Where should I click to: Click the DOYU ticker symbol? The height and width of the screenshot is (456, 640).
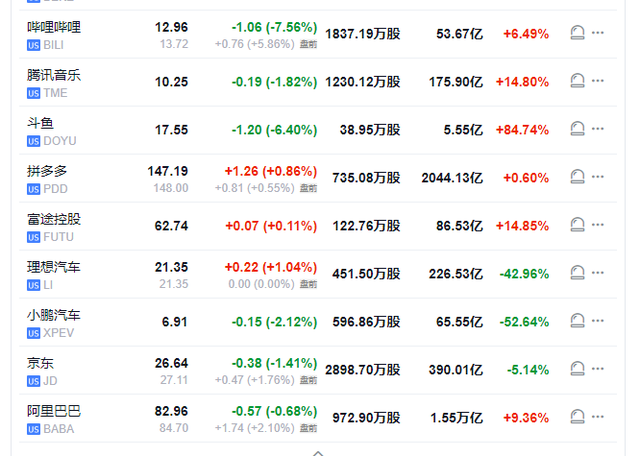pyautogui.click(x=60, y=140)
